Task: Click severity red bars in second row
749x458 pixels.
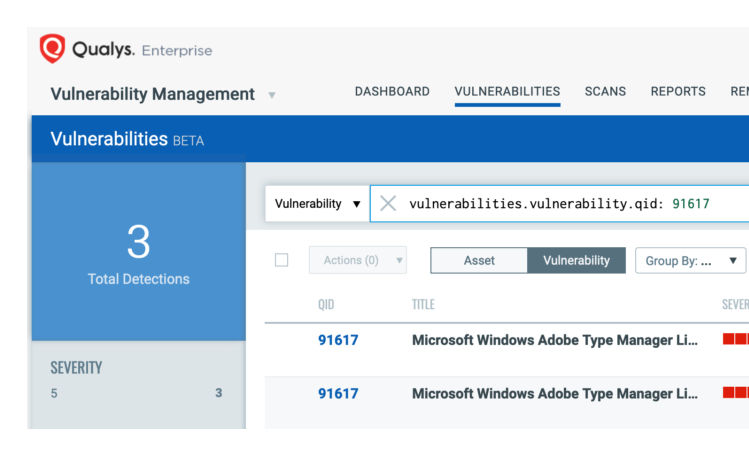Action: pyautogui.click(x=735, y=393)
